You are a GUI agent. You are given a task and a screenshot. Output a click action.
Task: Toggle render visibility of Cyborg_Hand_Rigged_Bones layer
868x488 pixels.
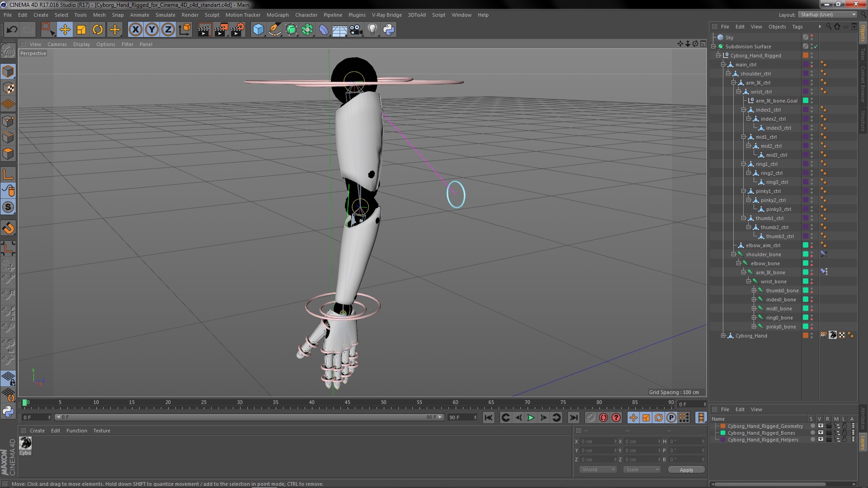[829, 432]
